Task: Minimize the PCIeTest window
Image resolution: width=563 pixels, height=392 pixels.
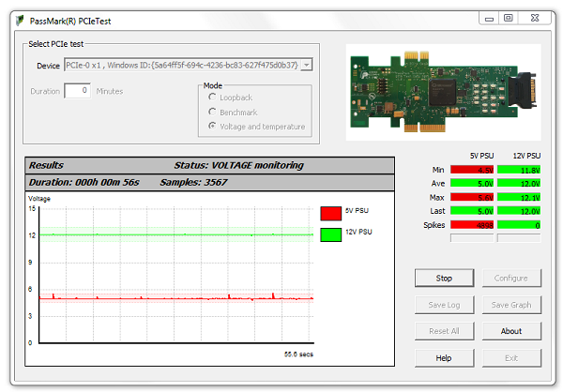Action: point(489,19)
